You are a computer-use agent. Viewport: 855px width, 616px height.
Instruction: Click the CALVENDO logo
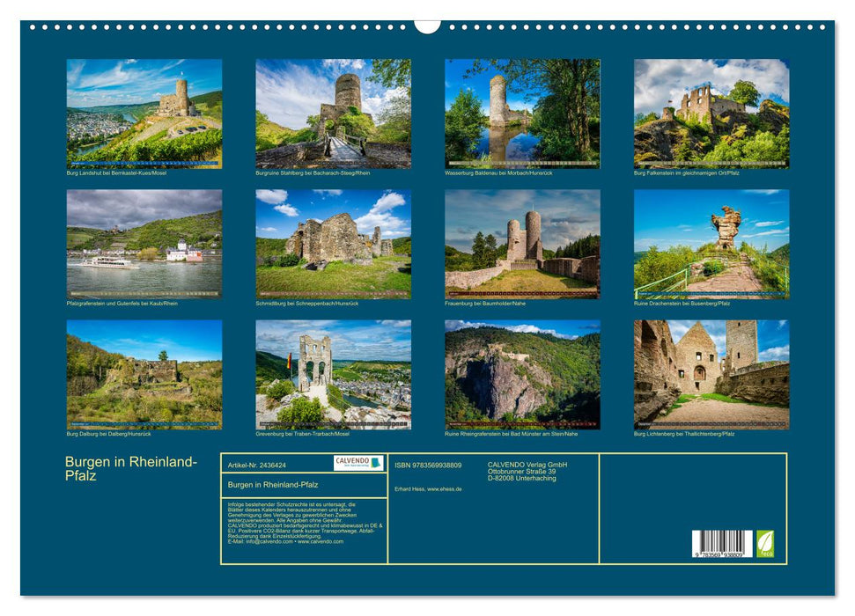[x=358, y=464]
